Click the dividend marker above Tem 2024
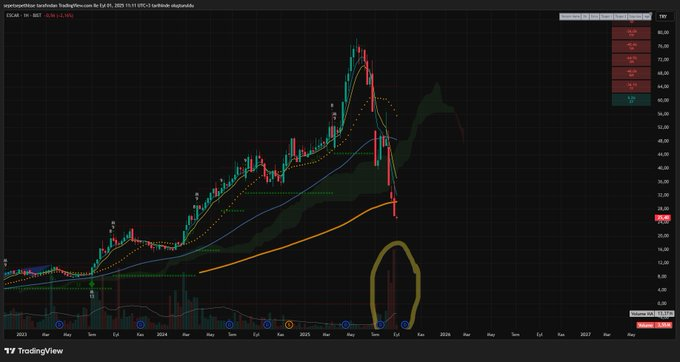The width and height of the screenshot is (680, 362). pos(229,324)
